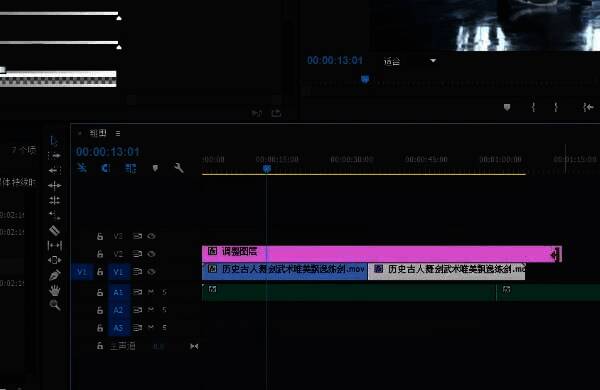Solo track A2
600x390 pixels.
click(164, 310)
